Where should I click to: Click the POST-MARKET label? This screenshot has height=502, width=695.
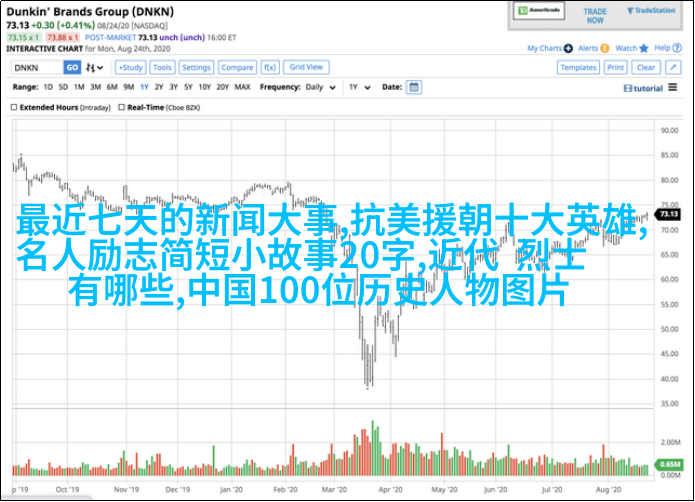point(110,38)
